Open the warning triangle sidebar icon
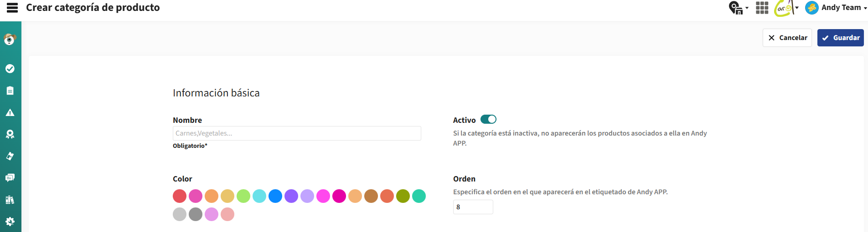The image size is (868, 232). (10, 112)
